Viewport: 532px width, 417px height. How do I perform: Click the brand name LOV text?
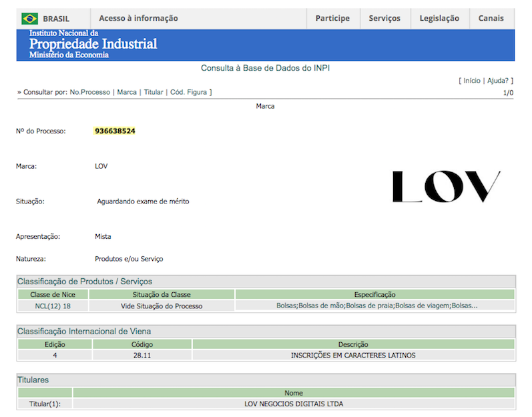pos(101,166)
